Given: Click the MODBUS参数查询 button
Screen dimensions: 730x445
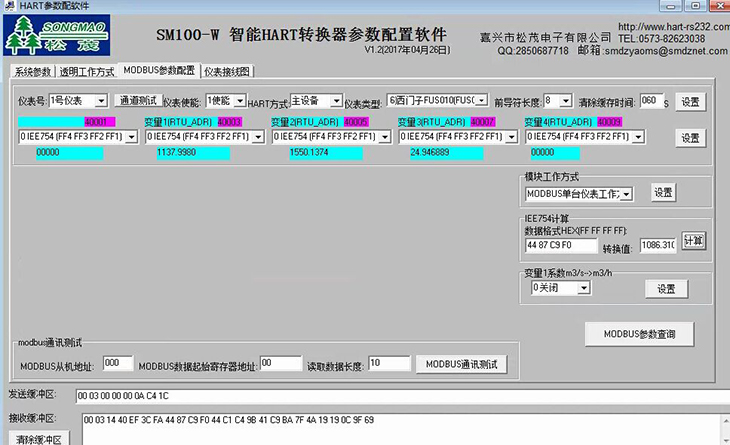Looking at the screenshot, I should 638,333.
